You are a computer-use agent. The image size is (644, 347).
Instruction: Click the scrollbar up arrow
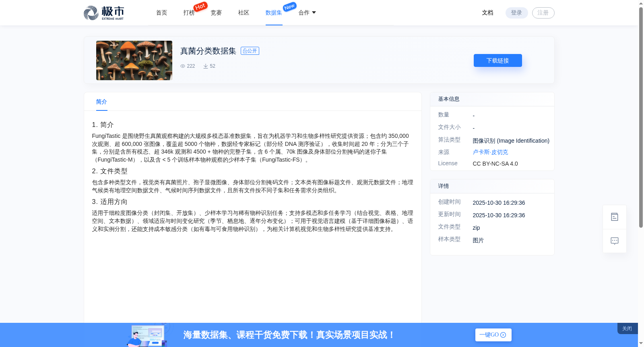[x=641, y=3]
